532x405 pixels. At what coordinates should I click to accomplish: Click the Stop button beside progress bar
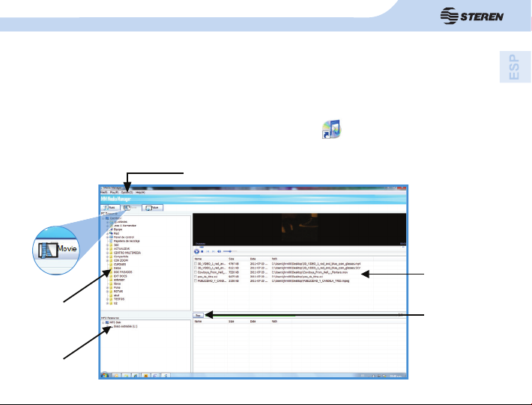coord(198,316)
